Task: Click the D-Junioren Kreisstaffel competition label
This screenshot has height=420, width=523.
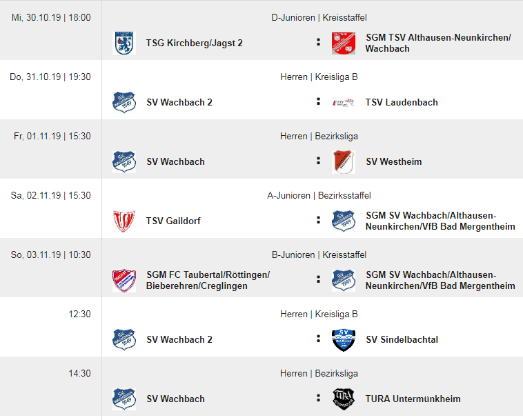Action: coord(319,18)
